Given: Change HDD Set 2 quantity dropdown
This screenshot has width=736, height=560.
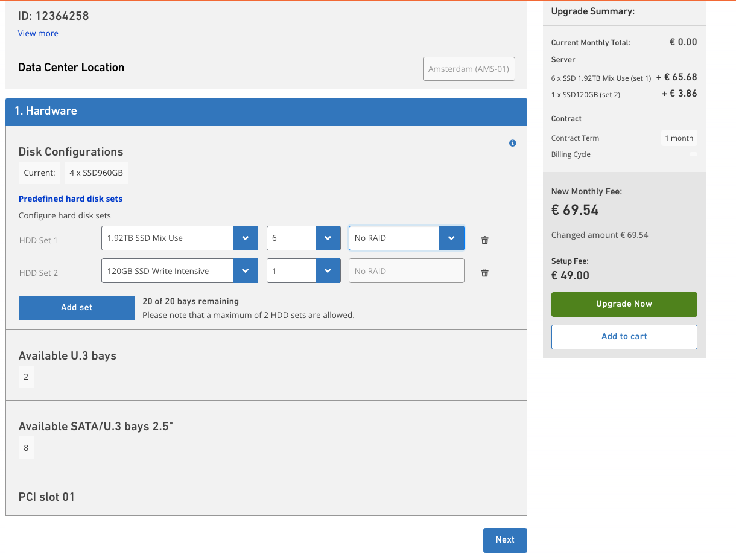Looking at the screenshot, I should (300, 271).
